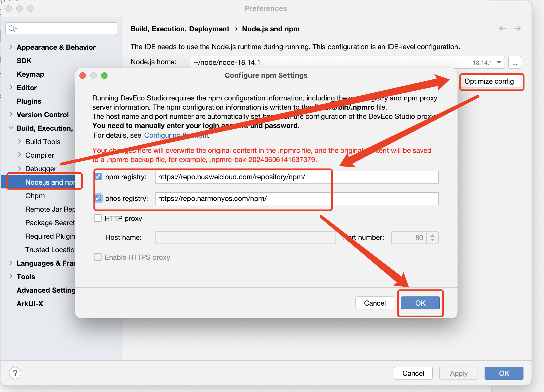The image size is (544, 392).
Task: Collapse Build, Execution, Deployment section
Action: click(11, 128)
